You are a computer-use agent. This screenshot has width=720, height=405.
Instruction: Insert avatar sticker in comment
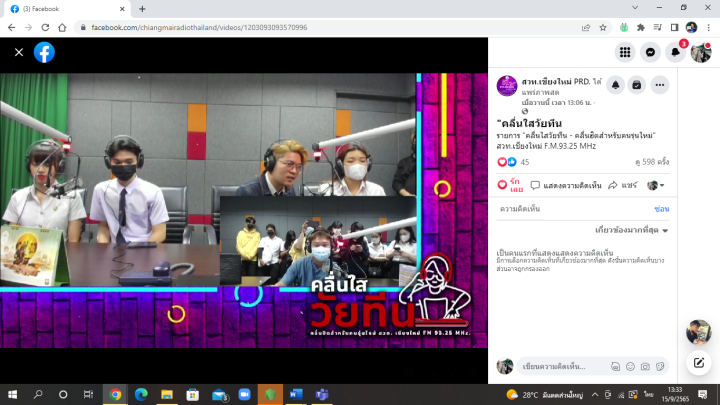tap(615, 366)
